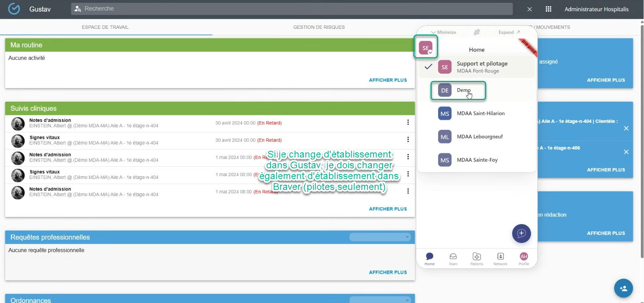644x303 pixels.
Task: Switch to the Espace de travail tab
Action: 105,27
